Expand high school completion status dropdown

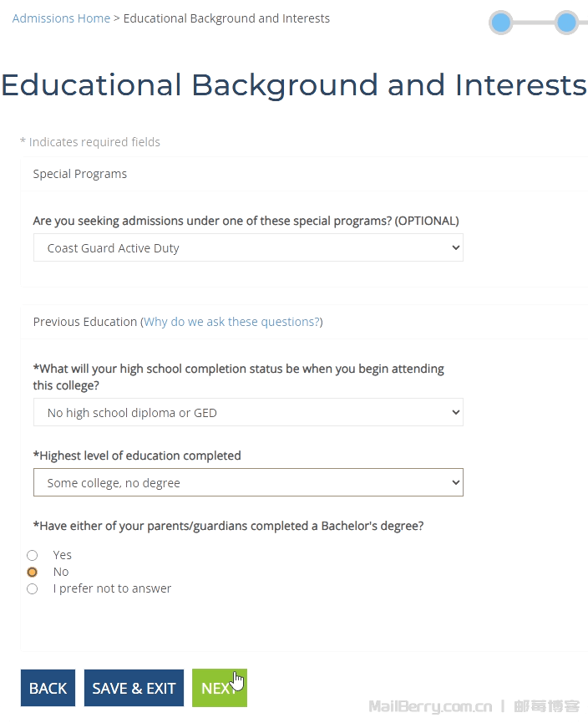248,413
